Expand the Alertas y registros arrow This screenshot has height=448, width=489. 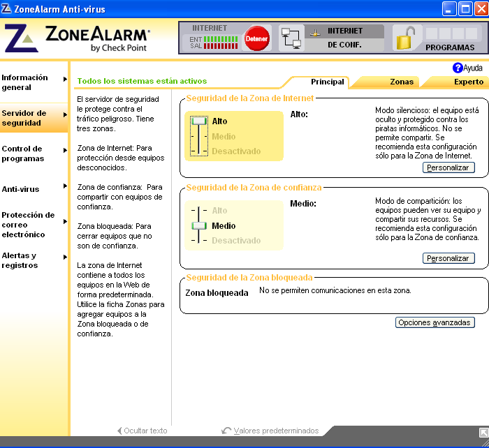65,257
